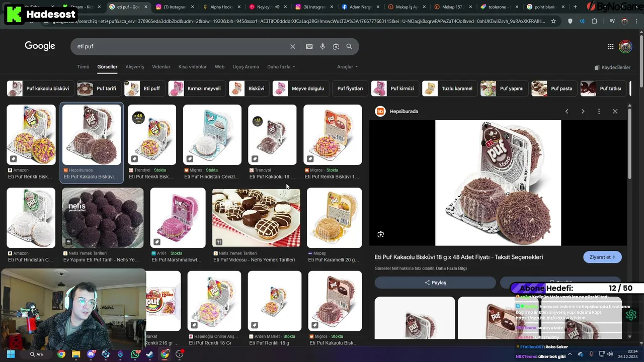644x362 pixels.
Task: Close the image preview panel
Action: coord(615,111)
